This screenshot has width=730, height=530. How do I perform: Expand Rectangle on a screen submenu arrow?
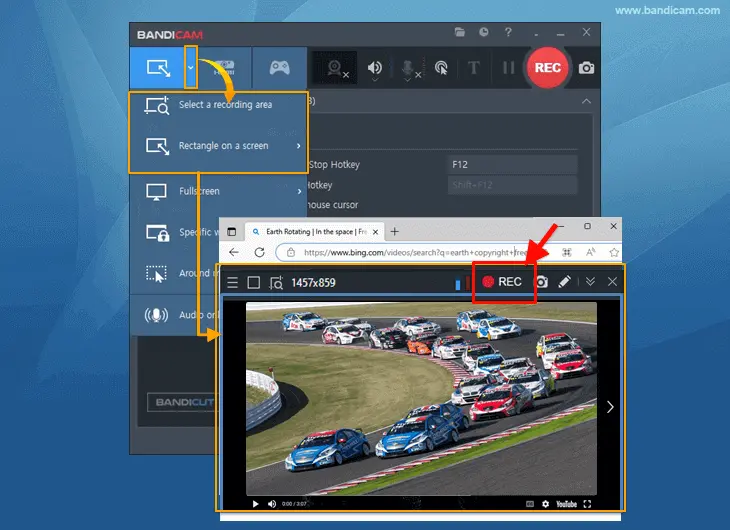[x=298, y=146]
